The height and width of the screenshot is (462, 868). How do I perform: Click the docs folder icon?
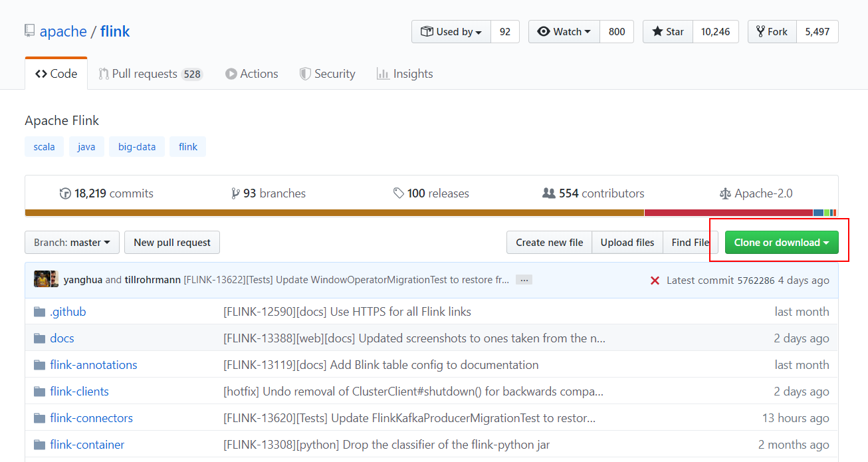click(40, 338)
